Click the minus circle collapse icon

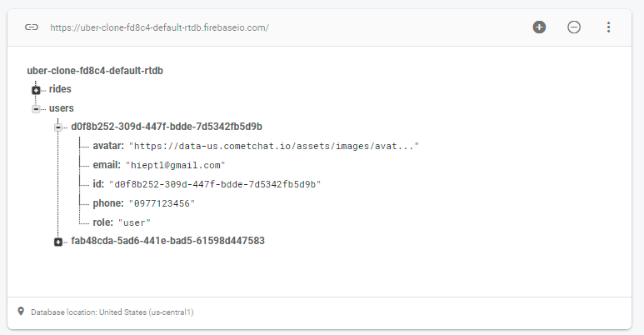click(x=574, y=27)
